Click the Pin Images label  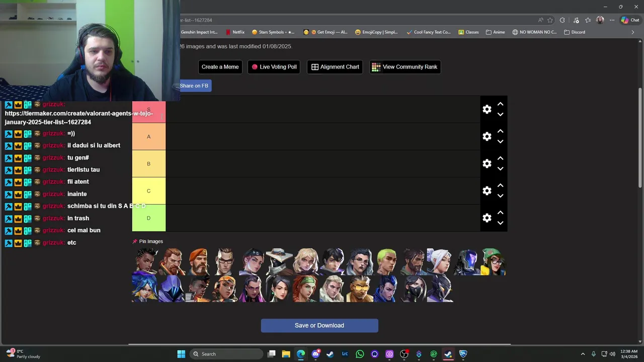(147, 241)
